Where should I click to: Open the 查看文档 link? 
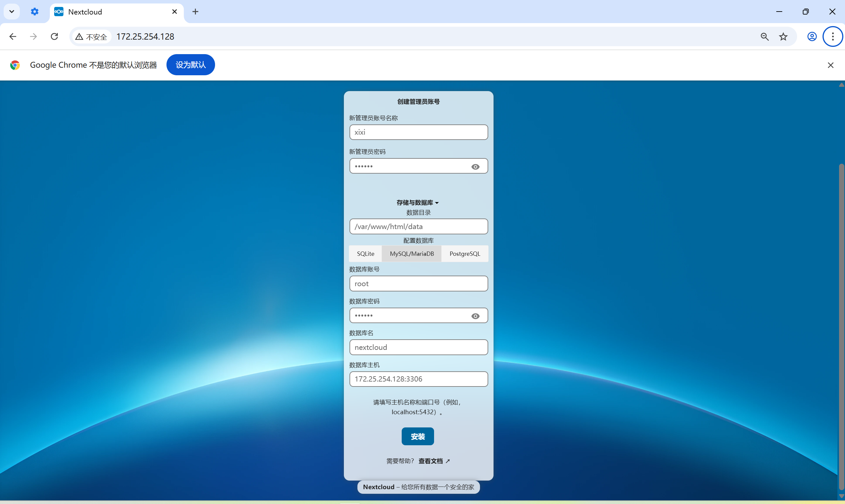(430, 461)
